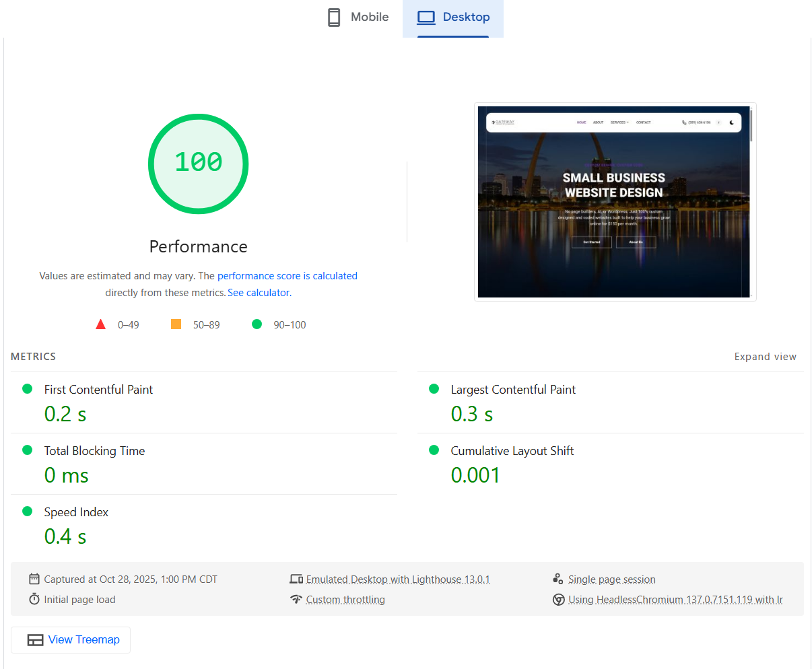Select the green dot beside First Contentful Paint
Image resolution: width=812 pixels, height=669 pixels.
point(28,388)
